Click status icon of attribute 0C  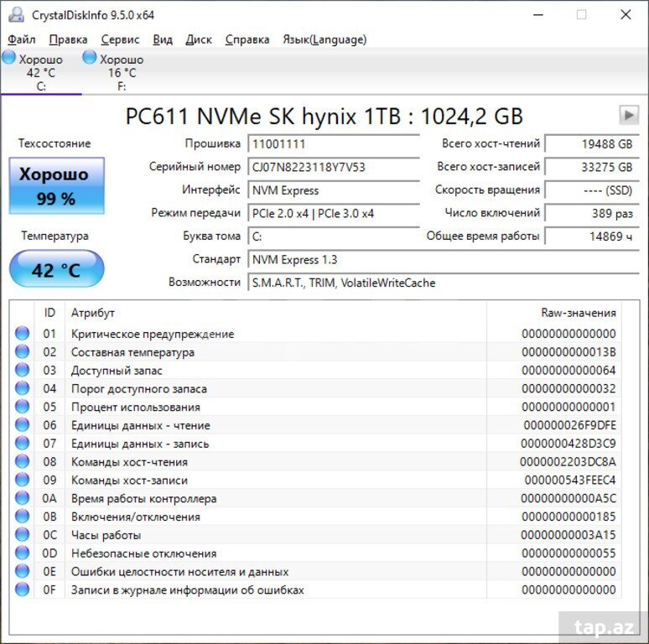click(23, 535)
